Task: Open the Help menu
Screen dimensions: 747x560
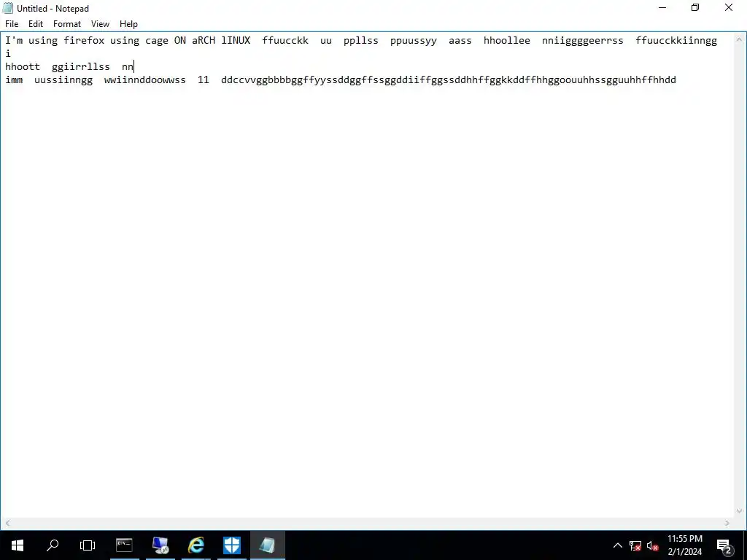Action: (128, 24)
